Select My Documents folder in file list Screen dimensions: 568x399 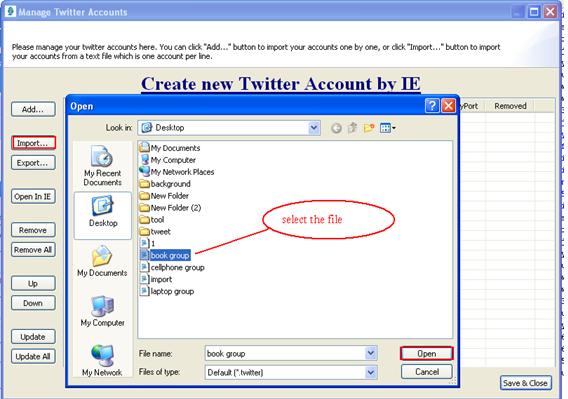pos(170,148)
